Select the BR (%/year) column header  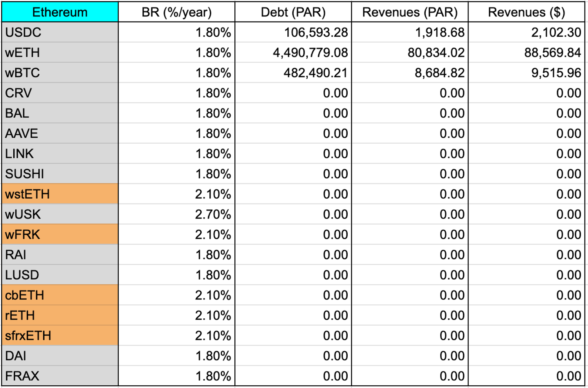click(x=176, y=12)
